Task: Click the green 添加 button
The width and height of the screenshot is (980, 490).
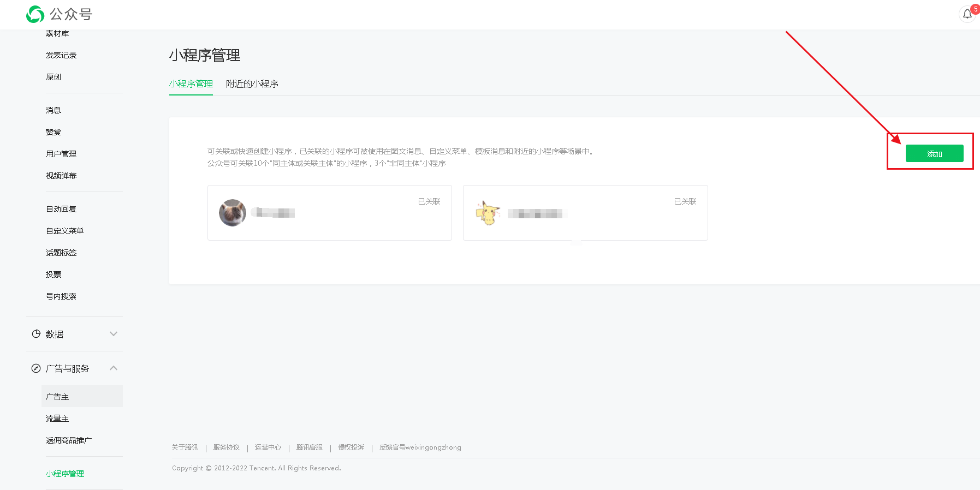Action: [x=934, y=154]
